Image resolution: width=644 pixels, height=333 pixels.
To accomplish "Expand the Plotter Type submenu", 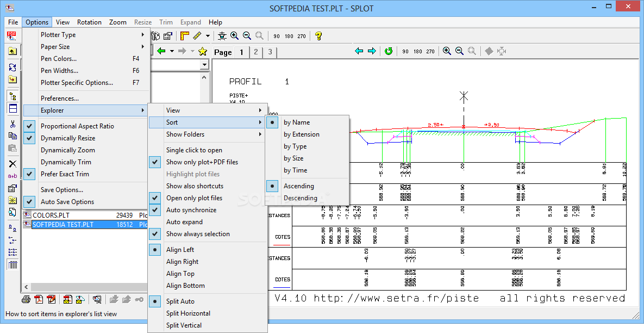I will (x=85, y=35).
